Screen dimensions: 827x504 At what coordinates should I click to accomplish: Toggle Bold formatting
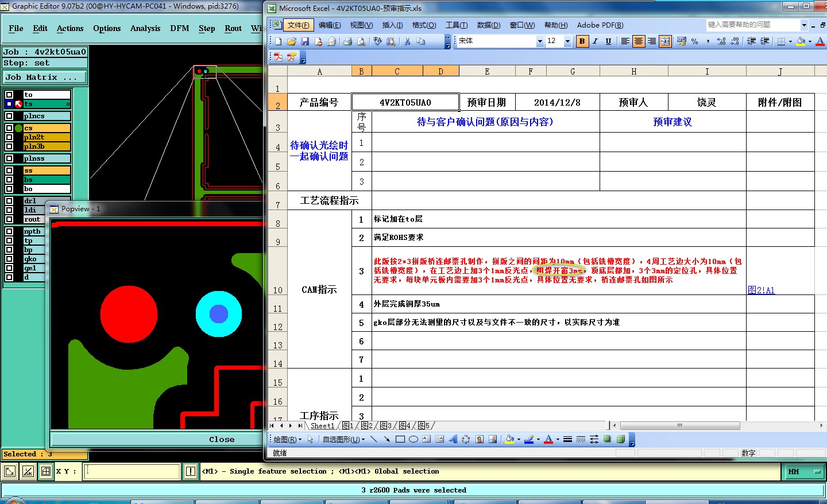(582, 41)
